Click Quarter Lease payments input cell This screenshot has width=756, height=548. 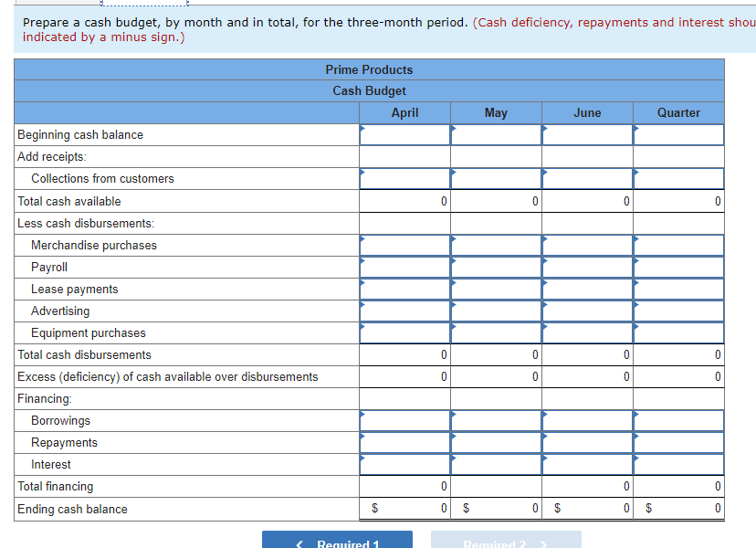coord(678,289)
